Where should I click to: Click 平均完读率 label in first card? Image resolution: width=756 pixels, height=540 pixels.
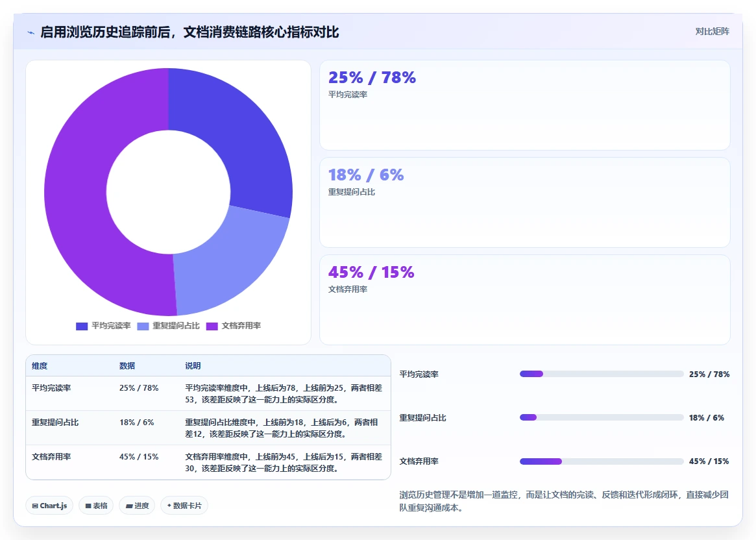[x=348, y=95]
